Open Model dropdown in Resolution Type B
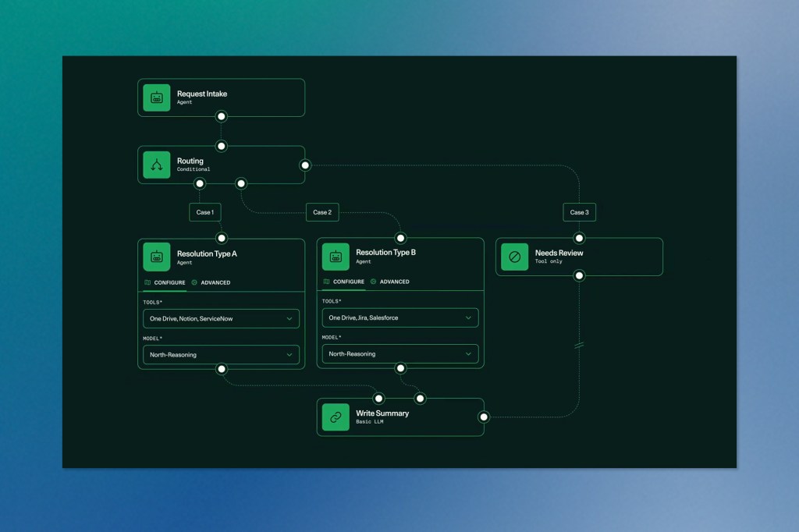The height and width of the screenshot is (532, 799). coord(400,353)
